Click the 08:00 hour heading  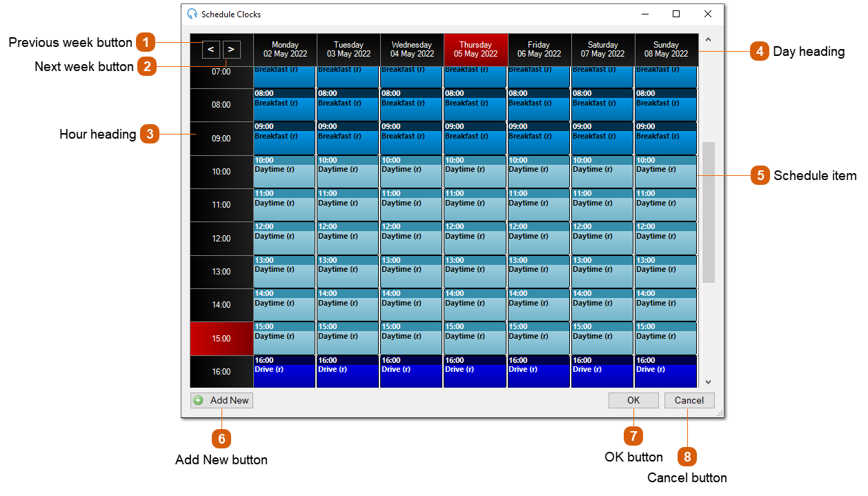[x=221, y=105]
